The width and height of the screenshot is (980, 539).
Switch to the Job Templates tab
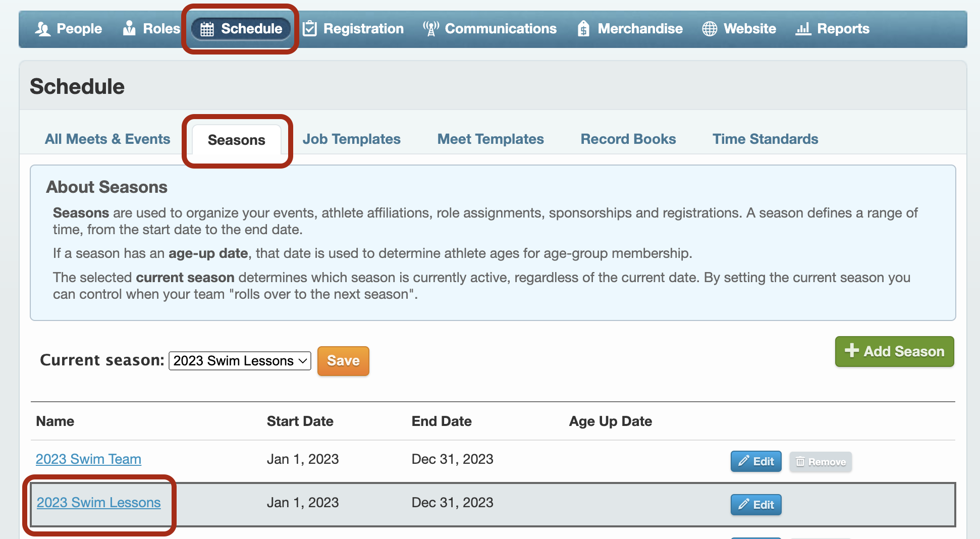[x=351, y=139]
